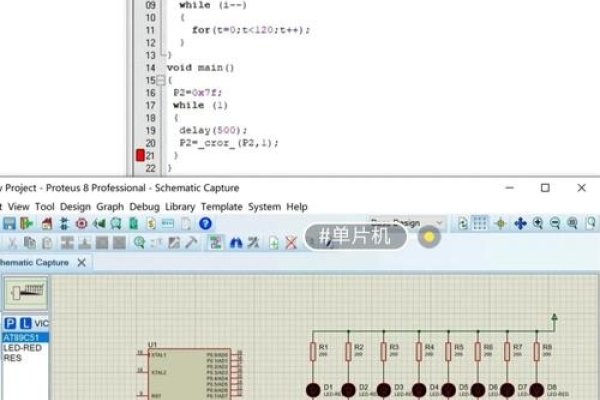Click the L library manager button

pyautogui.click(x=26, y=323)
